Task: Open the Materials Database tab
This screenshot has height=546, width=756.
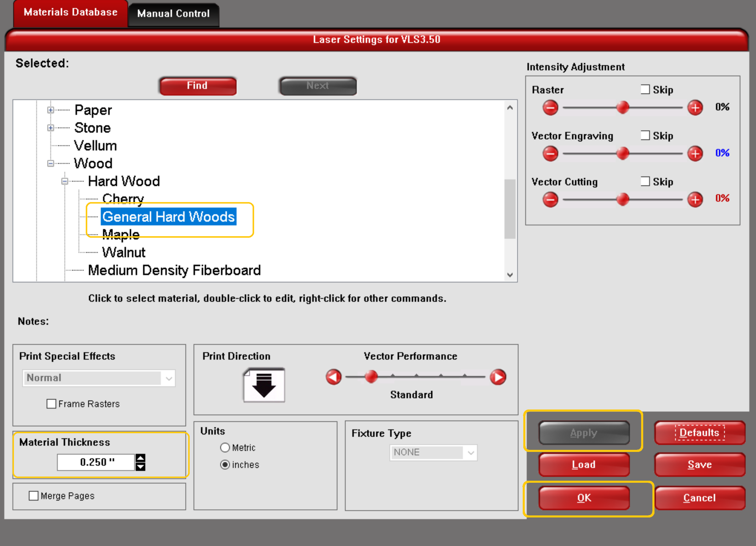Action: (71, 13)
